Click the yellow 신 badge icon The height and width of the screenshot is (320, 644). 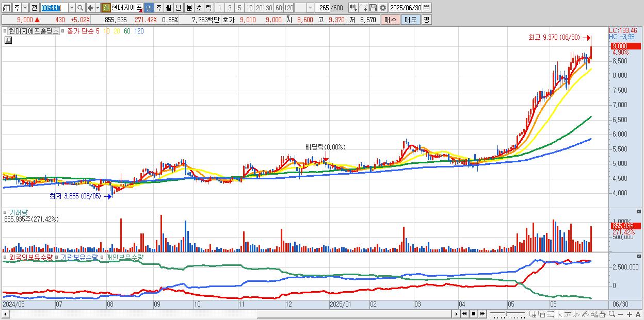(106, 8)
